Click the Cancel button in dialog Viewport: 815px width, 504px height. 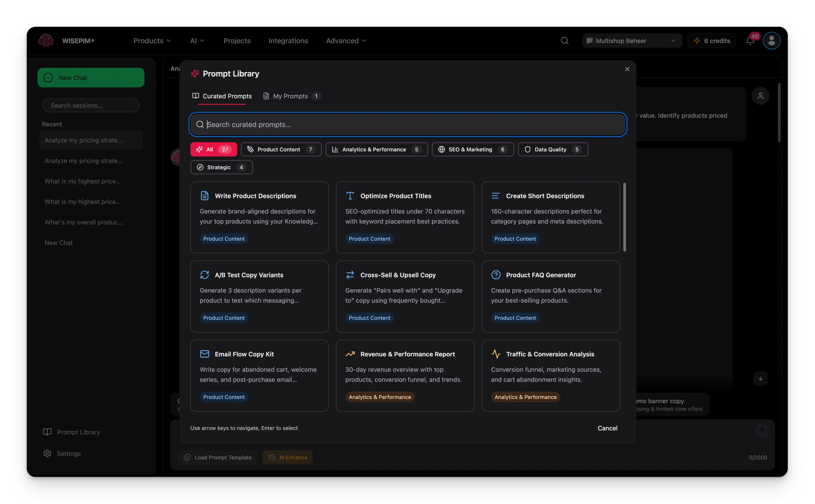tap(607, 428)
